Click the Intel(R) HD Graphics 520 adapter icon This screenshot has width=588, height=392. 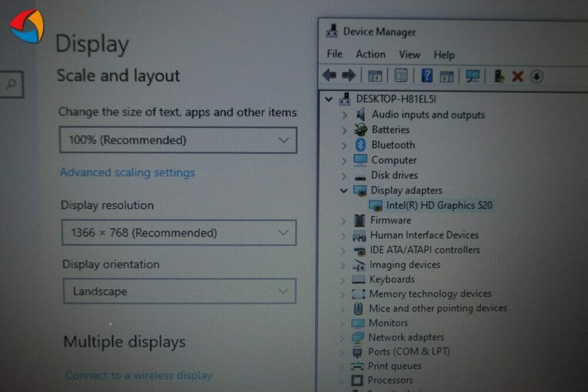point(375,205)
